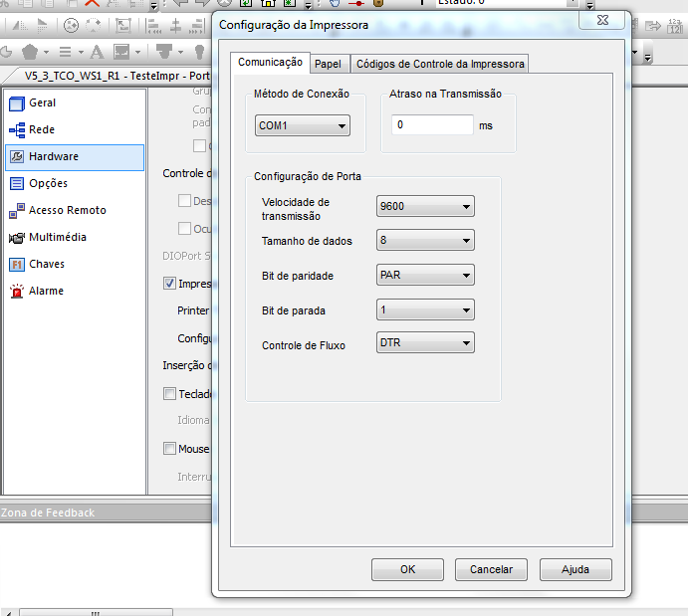Select the Acesso Remoto icon
The image size is (688, 616).
click(x=17, y=210)
